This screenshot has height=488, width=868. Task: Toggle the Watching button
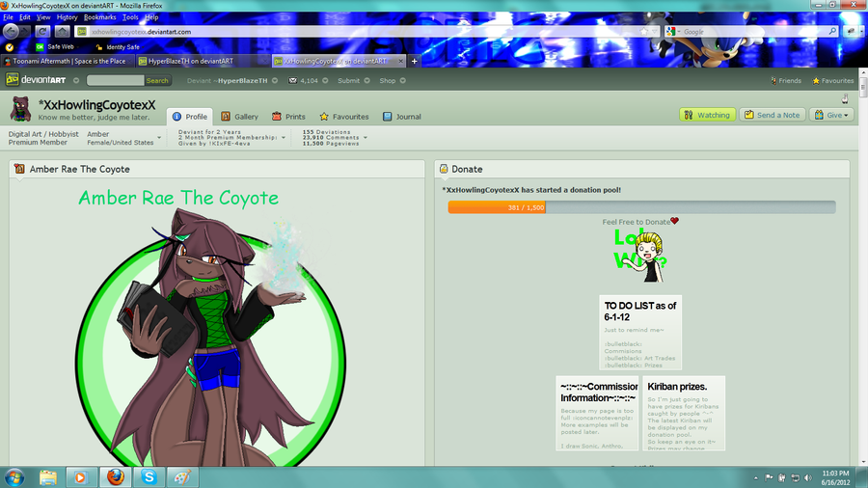pyautogui.click(x=708, y=115)
